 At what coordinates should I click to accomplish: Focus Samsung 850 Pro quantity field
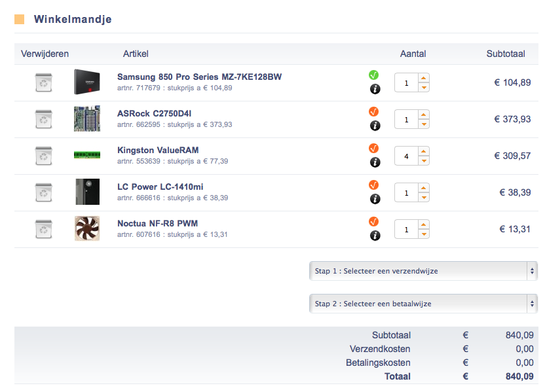coord(406,82)
